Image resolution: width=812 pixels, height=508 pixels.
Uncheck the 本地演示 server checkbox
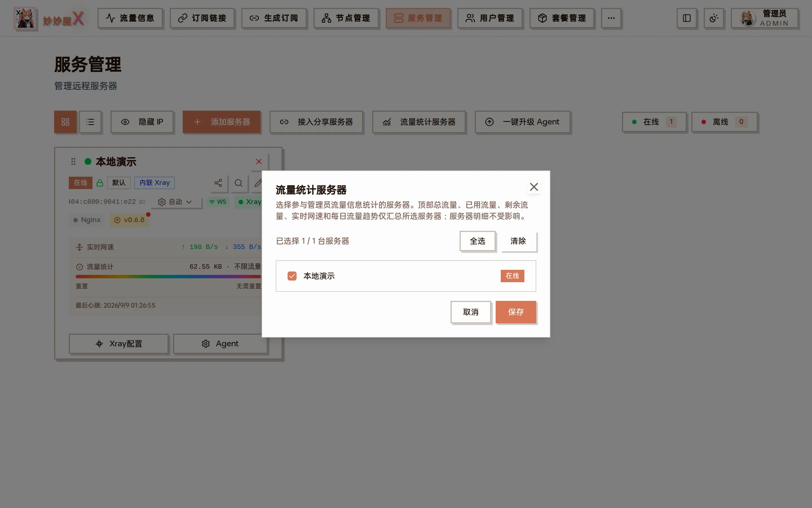[x=292, y=276]
